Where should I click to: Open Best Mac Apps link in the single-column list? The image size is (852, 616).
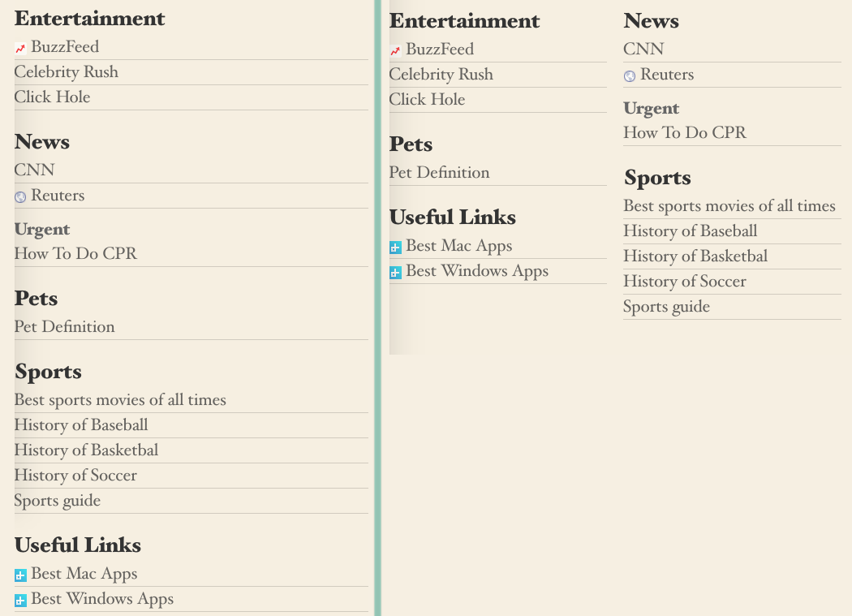pos(84,574)
